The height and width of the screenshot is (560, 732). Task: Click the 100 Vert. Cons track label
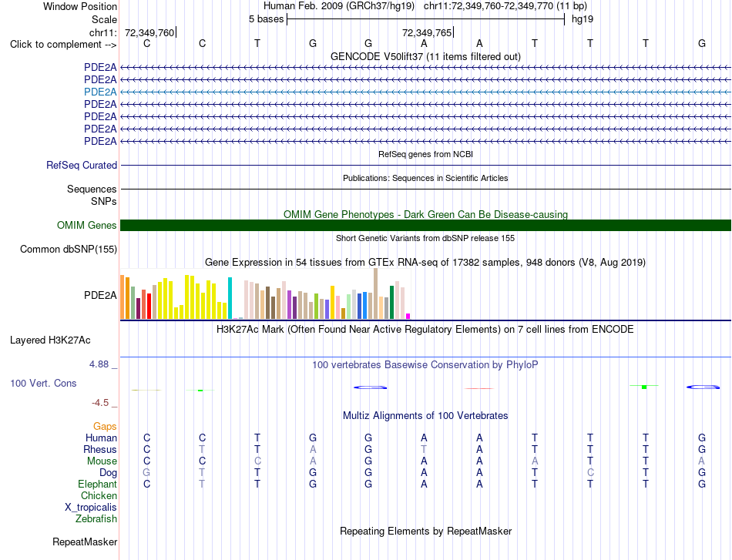pos(43,383)
